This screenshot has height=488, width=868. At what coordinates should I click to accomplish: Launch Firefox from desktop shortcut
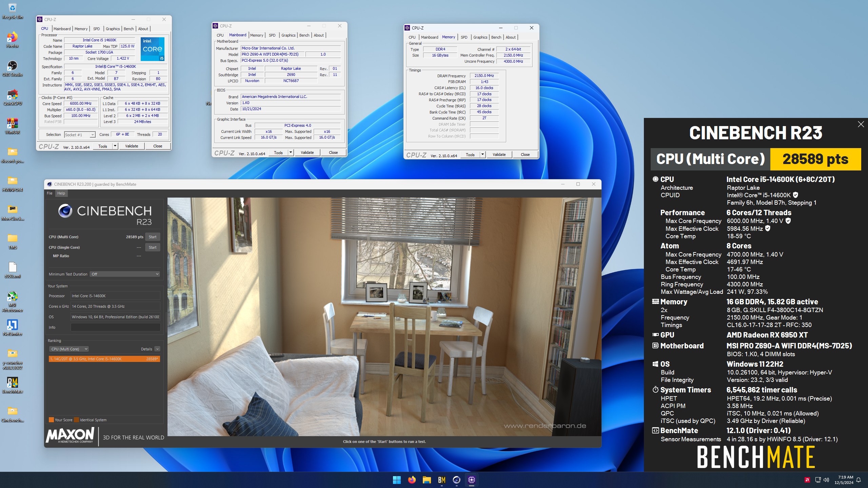12,39
